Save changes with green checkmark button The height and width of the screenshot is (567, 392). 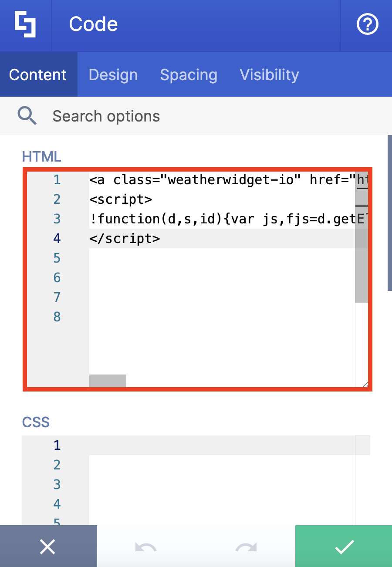(344, 546)
